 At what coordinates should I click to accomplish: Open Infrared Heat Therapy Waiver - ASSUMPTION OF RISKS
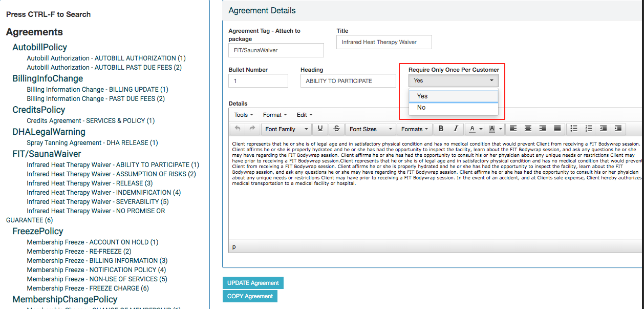coord(111,174)
